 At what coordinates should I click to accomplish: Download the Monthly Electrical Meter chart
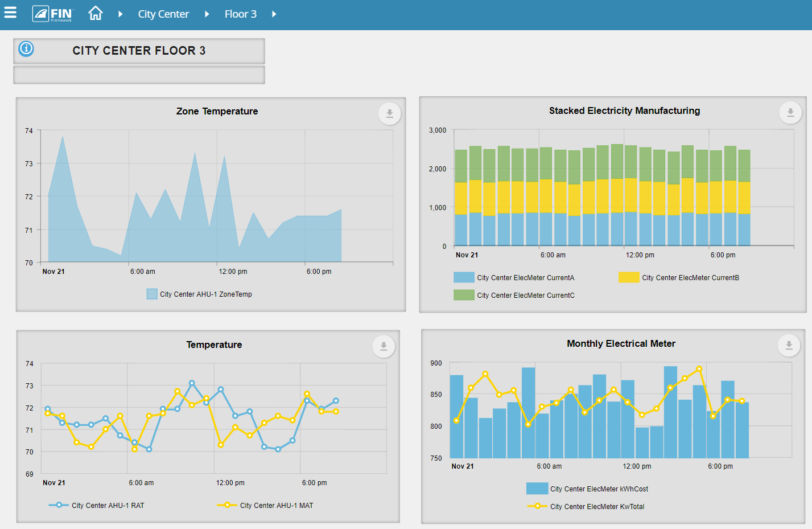click(789, 345)
